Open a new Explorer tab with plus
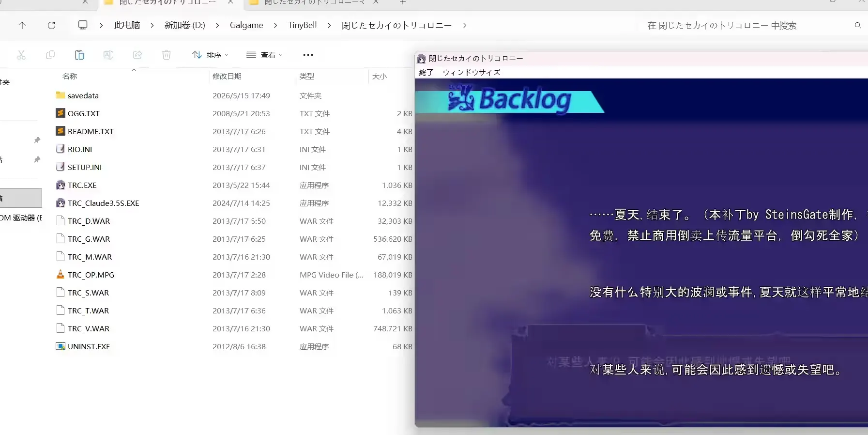This screenshot has height=435, width=868. pos(402,2)
